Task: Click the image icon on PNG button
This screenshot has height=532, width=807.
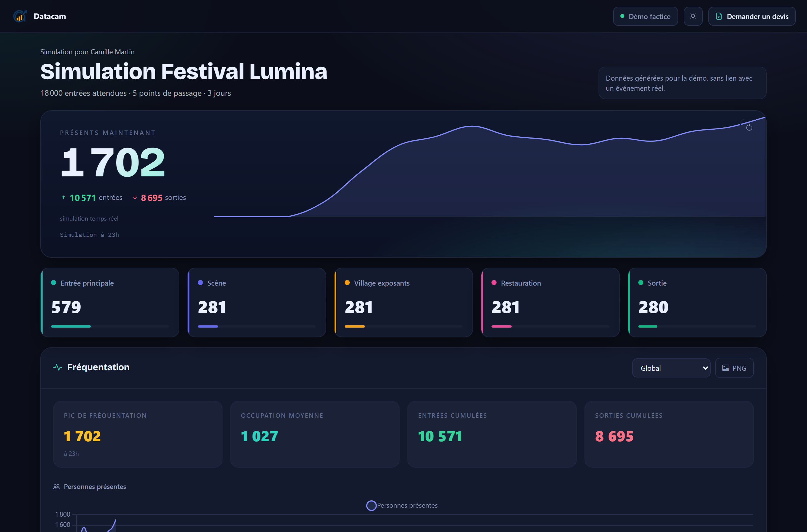Action: 725,368
